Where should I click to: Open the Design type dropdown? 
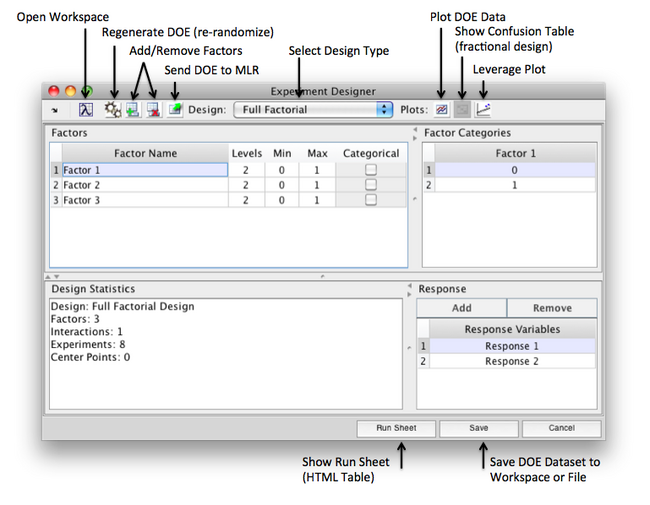coord(314,109)
